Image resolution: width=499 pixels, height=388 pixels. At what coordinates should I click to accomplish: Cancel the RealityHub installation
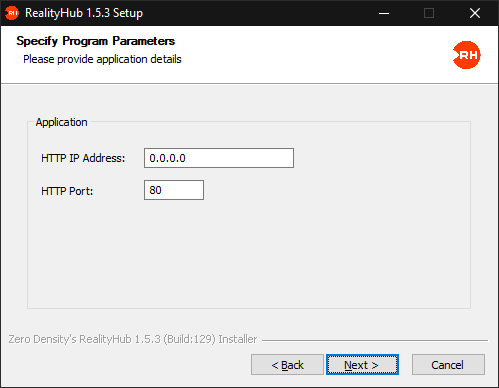[x=448, y=365]
